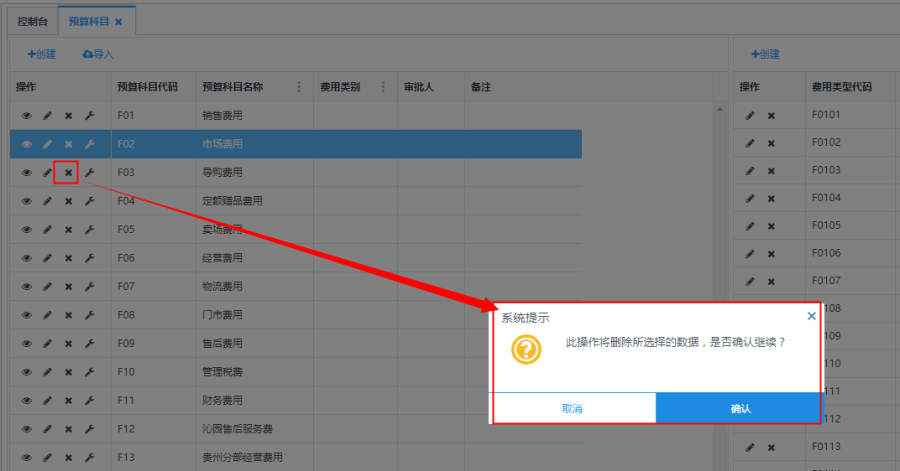The height and width of the screenshot is (471, 900).
Task: Click the wrench icon for row F10
Action: tap(89, 372)
